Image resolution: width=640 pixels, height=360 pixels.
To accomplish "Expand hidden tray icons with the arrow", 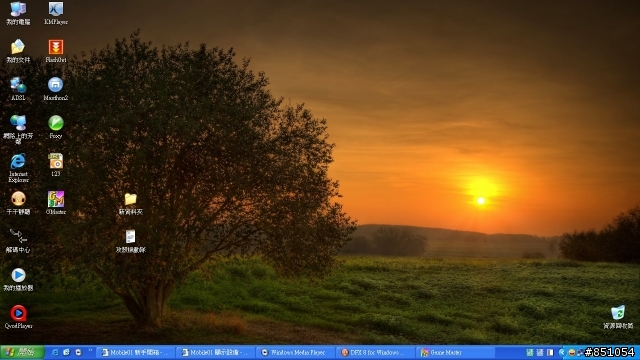I will point(562,352).
